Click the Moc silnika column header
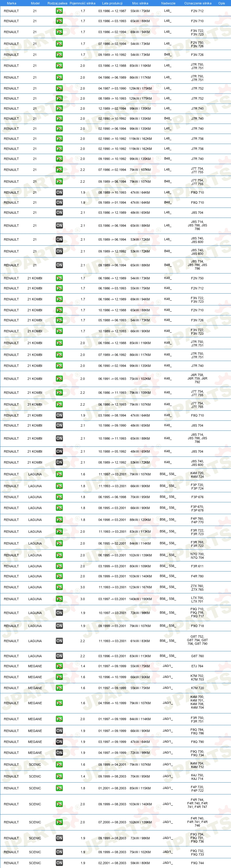Image resolution: width=231 pixels, height=868 pixels. point(140,3)
